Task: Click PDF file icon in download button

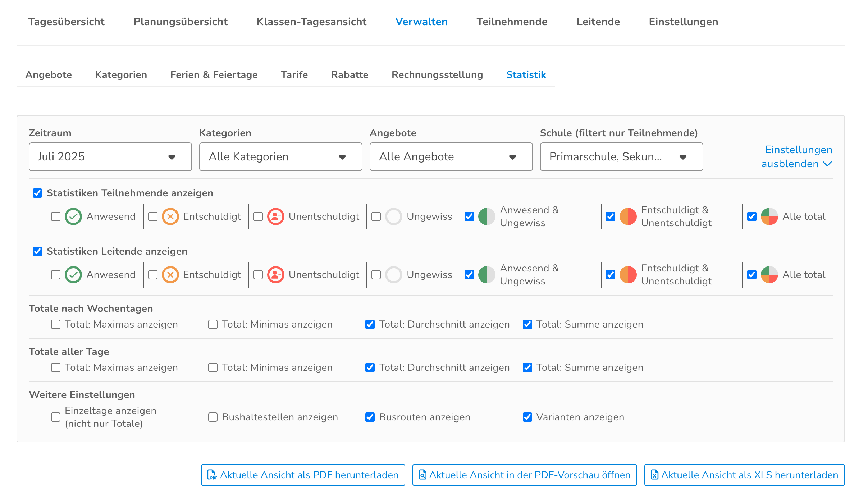Action: point(212,475)
